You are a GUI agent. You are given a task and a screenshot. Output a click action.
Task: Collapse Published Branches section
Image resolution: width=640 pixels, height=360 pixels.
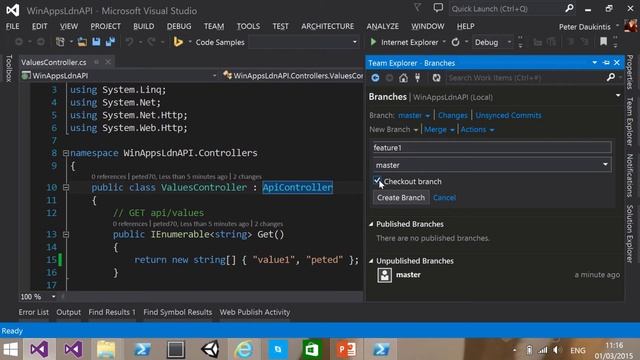(371, 224)
